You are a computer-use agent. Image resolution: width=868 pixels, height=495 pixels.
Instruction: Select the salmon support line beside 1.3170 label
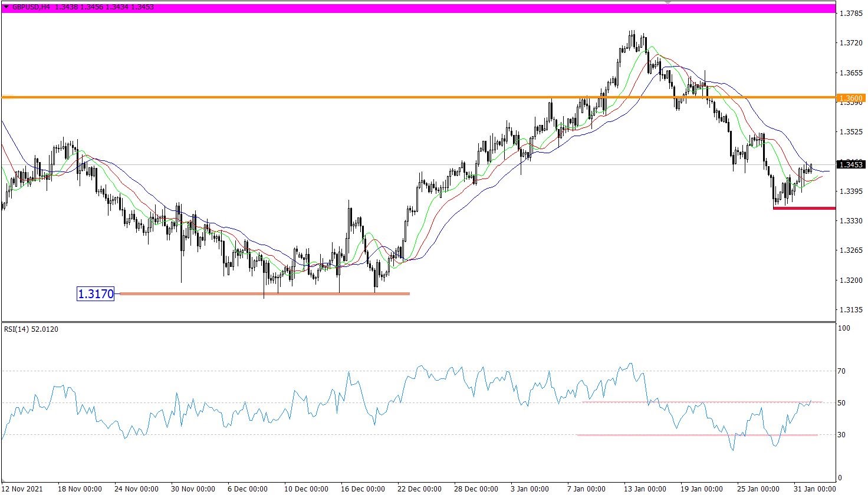click(264, 293)
